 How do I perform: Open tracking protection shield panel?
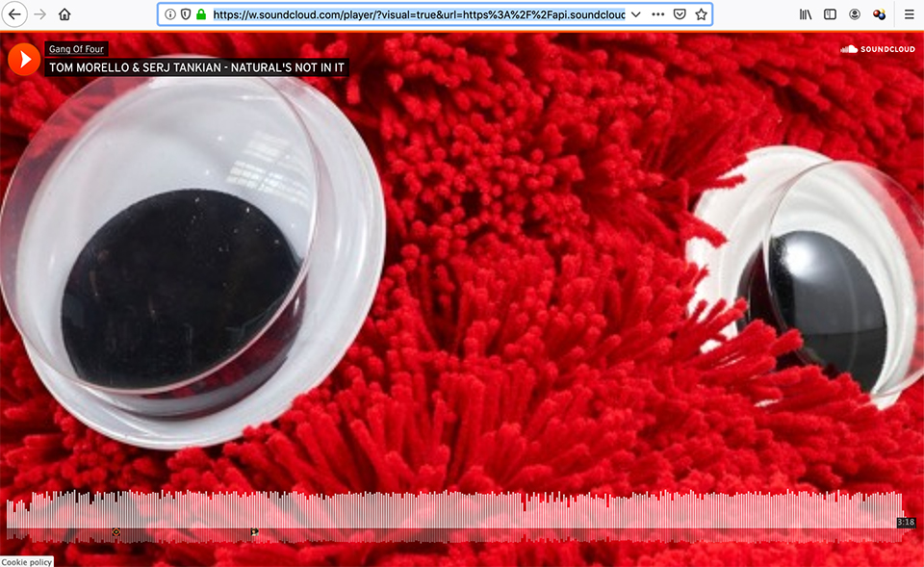pos(186,14)
